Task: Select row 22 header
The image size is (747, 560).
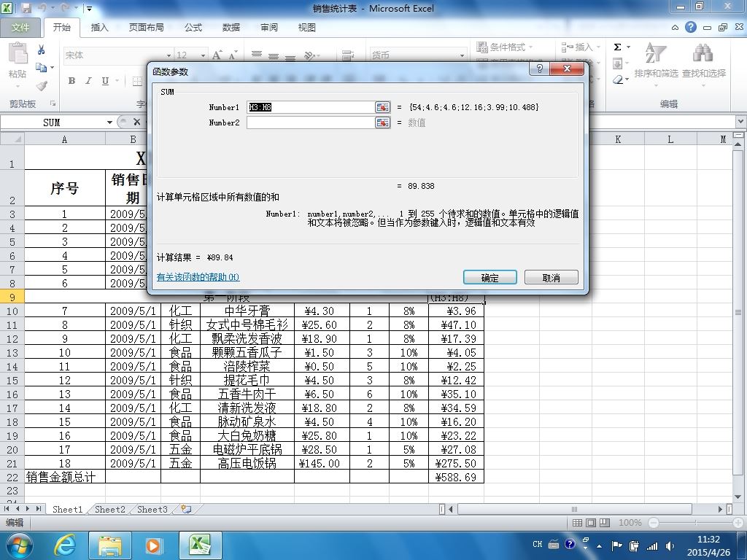Action: 12,477
